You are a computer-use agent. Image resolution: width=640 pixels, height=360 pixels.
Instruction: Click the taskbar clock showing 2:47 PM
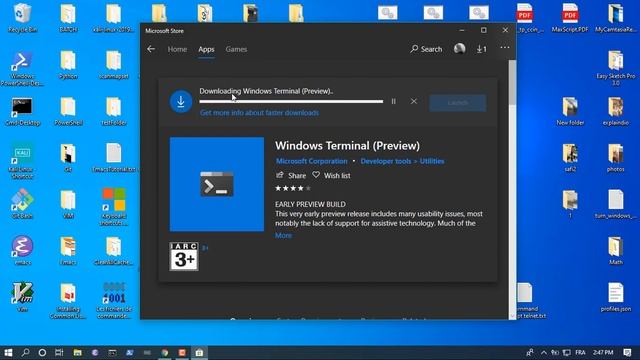tap(603, 353)
